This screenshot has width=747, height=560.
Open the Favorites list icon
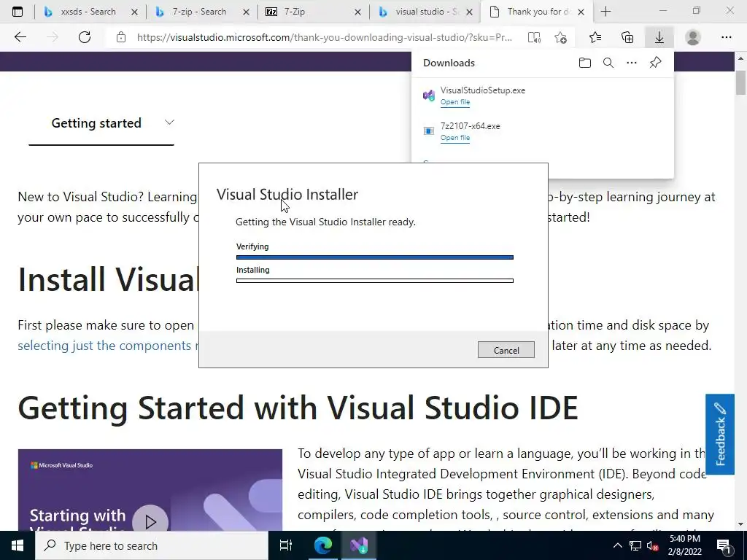click(x=595, y=37)
